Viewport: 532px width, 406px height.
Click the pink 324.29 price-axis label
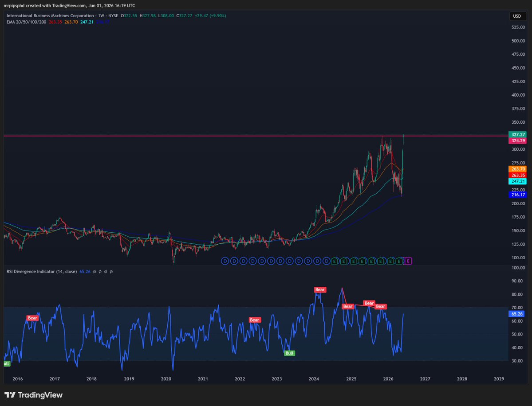(517, 141)
